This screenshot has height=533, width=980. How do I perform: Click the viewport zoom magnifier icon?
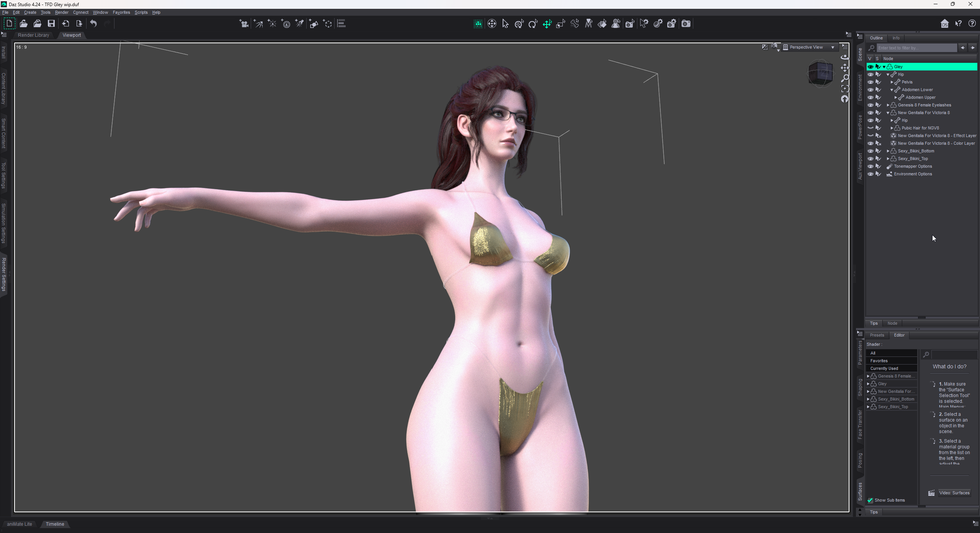(844, 78)
